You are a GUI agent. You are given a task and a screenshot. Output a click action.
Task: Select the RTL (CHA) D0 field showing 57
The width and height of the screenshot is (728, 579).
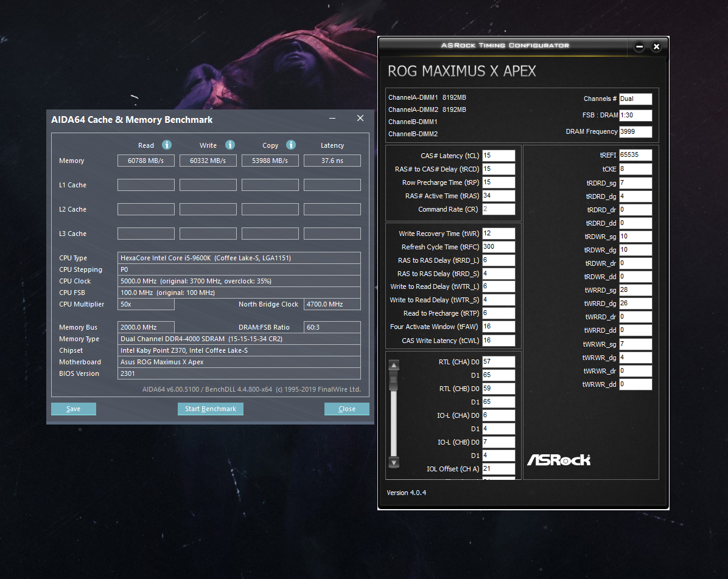point(499,362)
